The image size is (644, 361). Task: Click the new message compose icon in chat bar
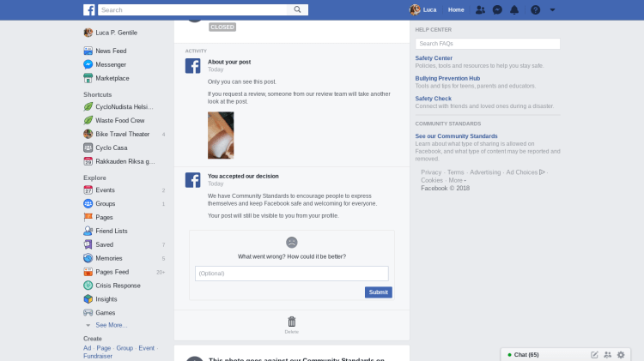click(x=594, y=354)
